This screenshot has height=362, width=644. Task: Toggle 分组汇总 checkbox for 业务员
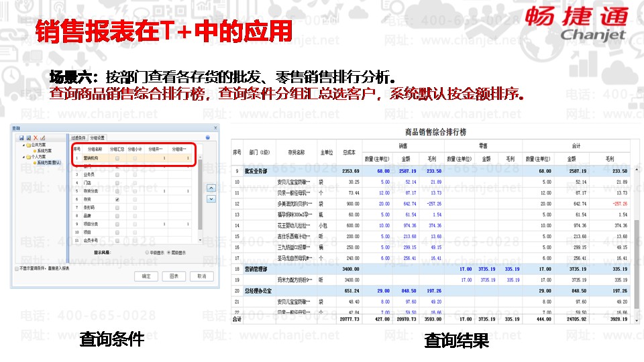(x=117, y=175)
